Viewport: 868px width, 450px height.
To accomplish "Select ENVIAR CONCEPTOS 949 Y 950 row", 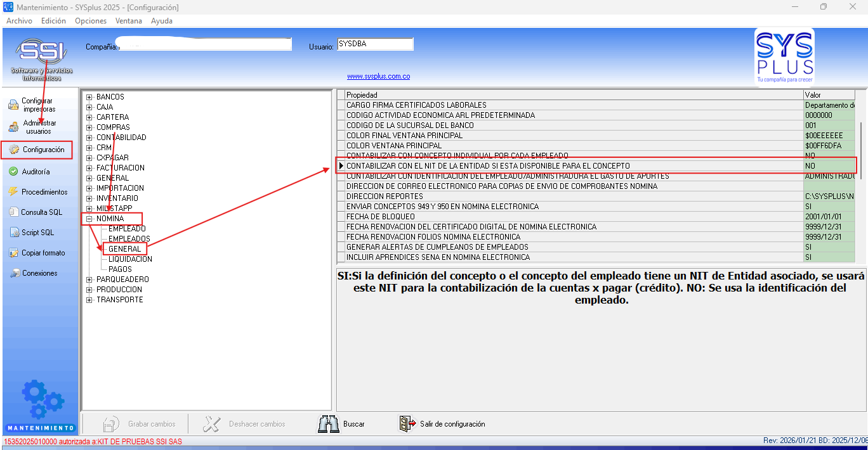I will 574,207.
